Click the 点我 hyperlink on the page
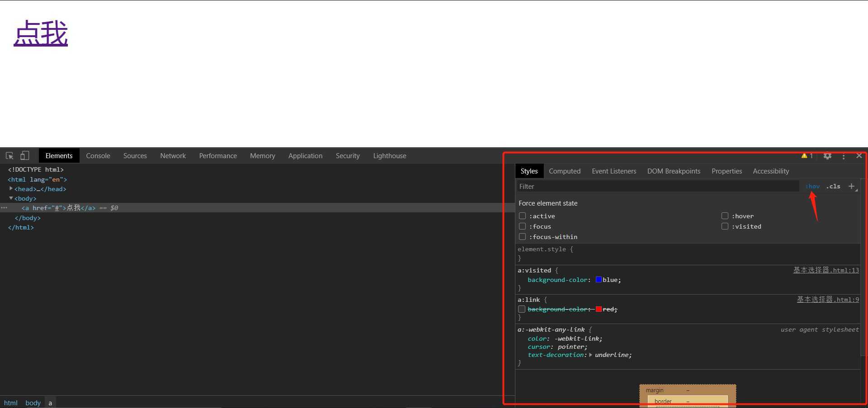Screen dimensions: 868x408 click(x=41, y=33)
